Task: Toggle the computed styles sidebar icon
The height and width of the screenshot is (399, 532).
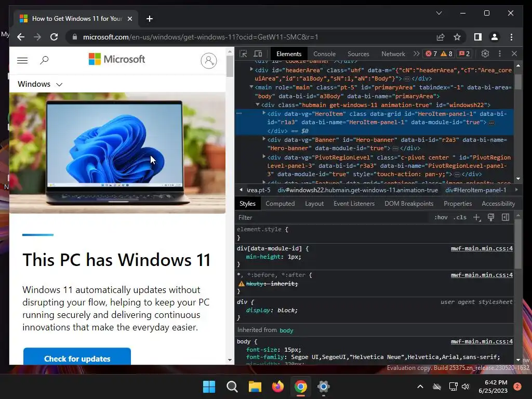Action: coord(506,218)
